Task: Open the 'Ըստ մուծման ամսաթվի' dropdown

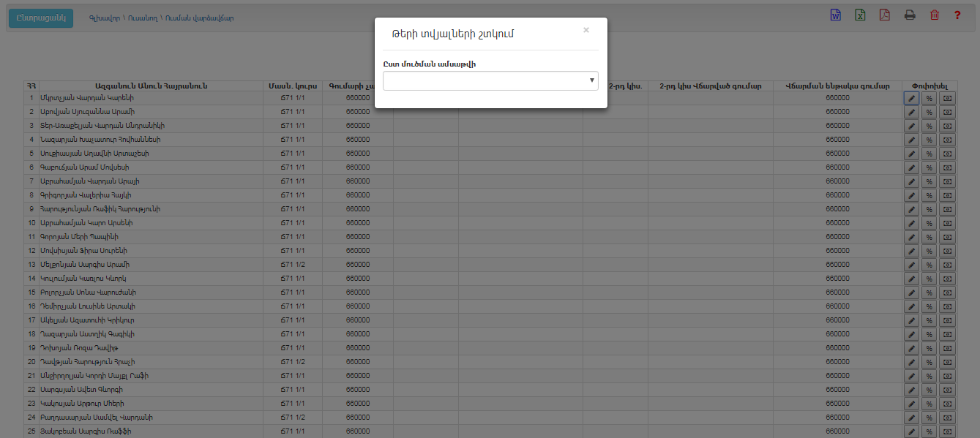Action: (x=490, y=80)
